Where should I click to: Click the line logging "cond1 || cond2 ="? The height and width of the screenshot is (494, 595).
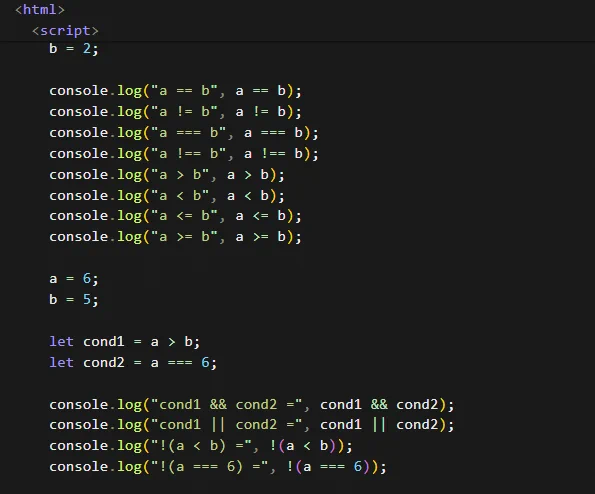(252, 425)
